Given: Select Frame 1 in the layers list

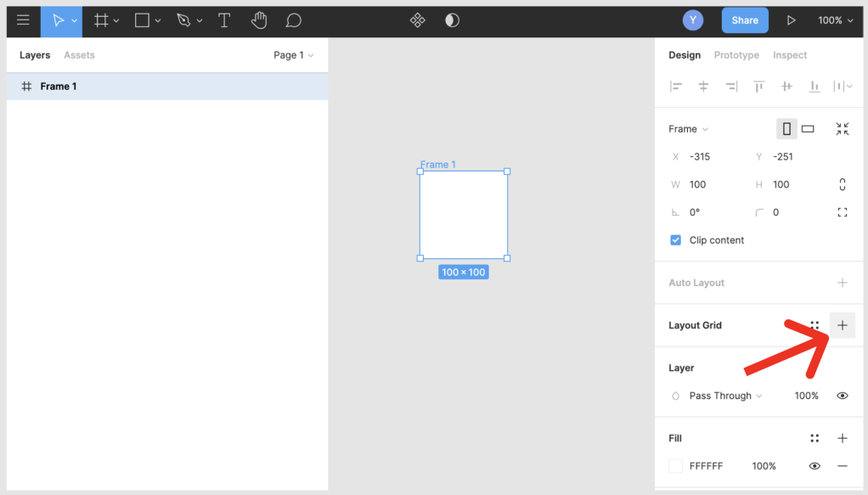Looking at the screenshot, I should coord(59,87).
